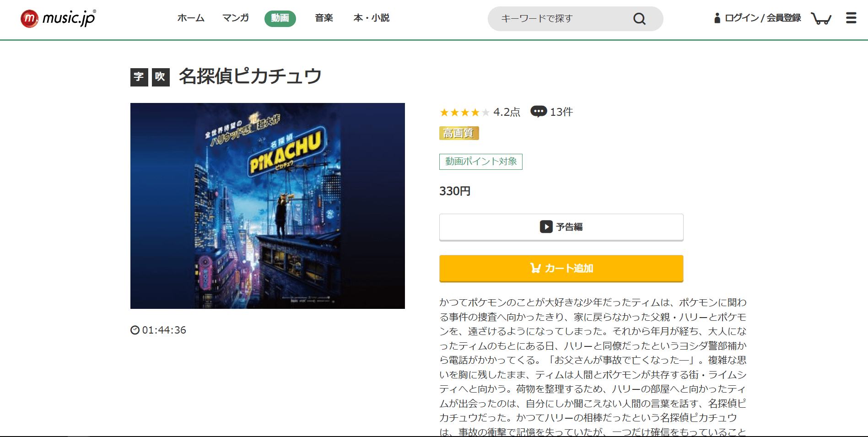868x437 pixels.
Task: Click the synopsis paragraph text
Action: 593,367
